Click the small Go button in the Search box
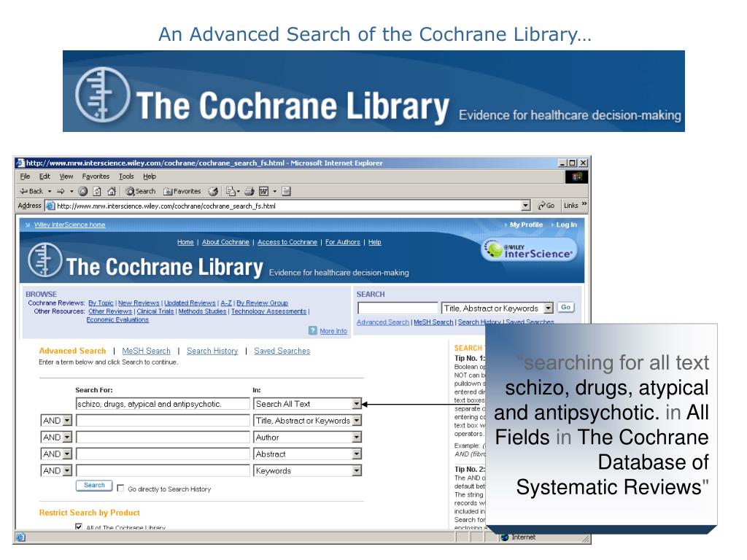 click(x=565, y=308)
